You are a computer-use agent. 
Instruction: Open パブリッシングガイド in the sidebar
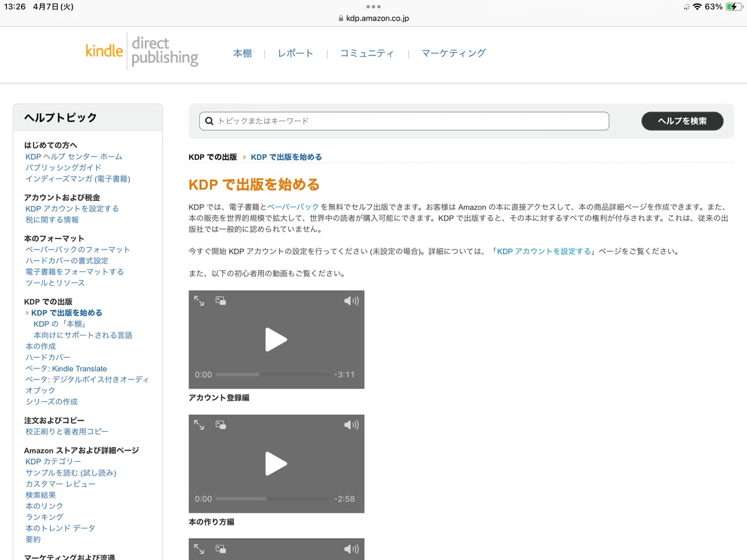pyautogui.click(x=63, y=168)
